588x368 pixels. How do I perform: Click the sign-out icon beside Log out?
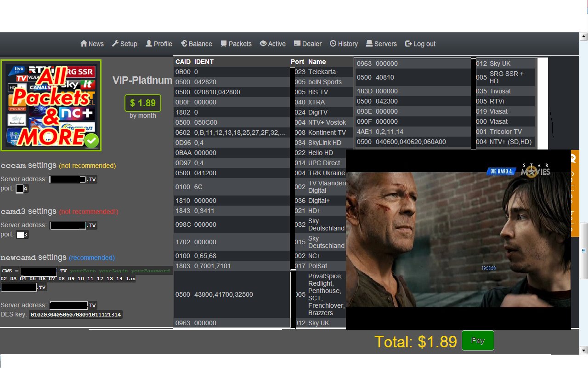click(x=408, y=43)
